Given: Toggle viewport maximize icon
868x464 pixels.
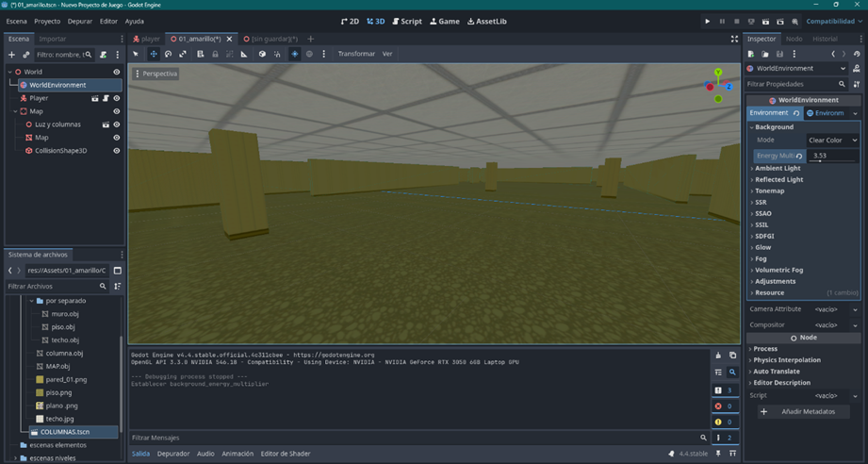Looking at the screenshot, I should pyautogui.click(x=734, y=39).
